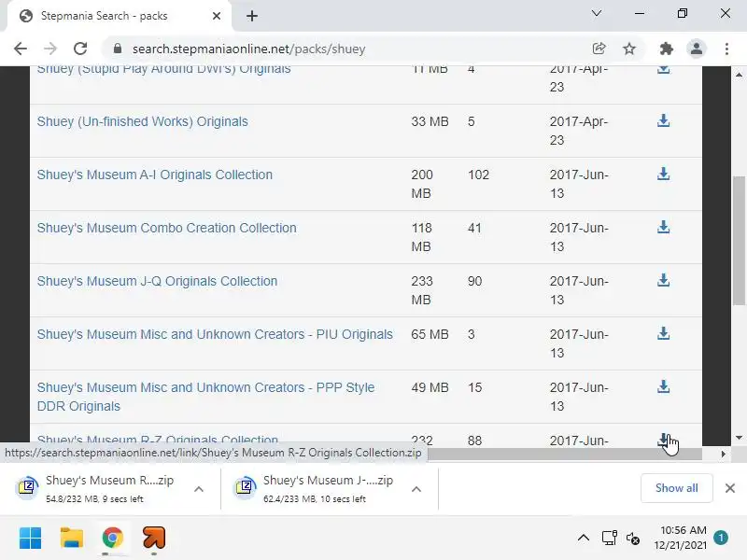This screenshot has width=747, height=560.
Task: View site information lock icon
Action: click(x=118, y=49)
